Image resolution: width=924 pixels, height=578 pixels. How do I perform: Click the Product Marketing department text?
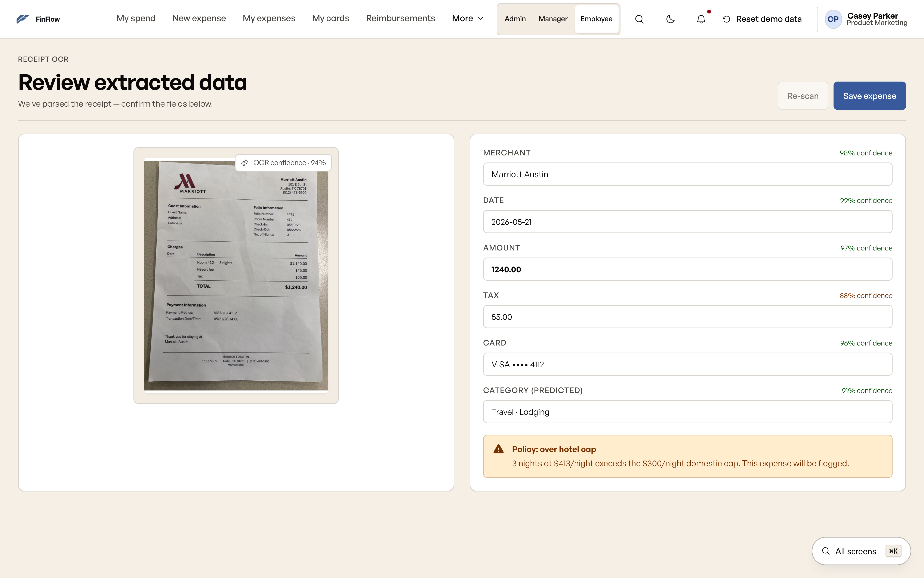point(877,23)
